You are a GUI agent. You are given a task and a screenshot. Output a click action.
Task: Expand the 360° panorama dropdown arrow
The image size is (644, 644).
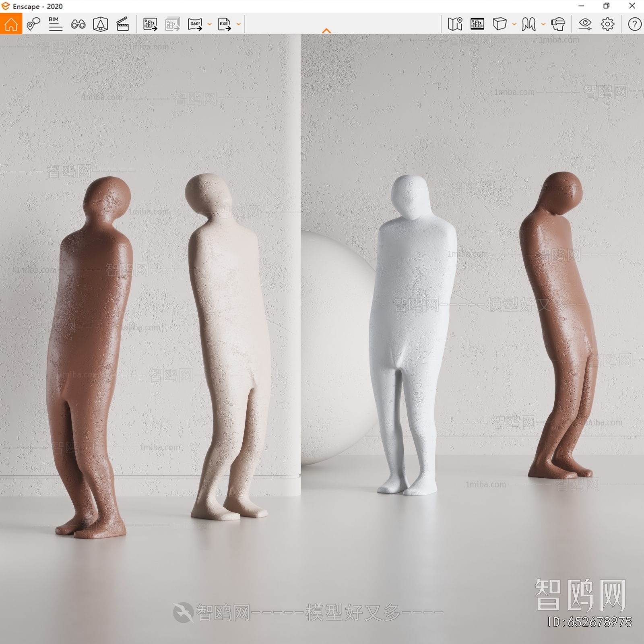(x=209, y=24)
